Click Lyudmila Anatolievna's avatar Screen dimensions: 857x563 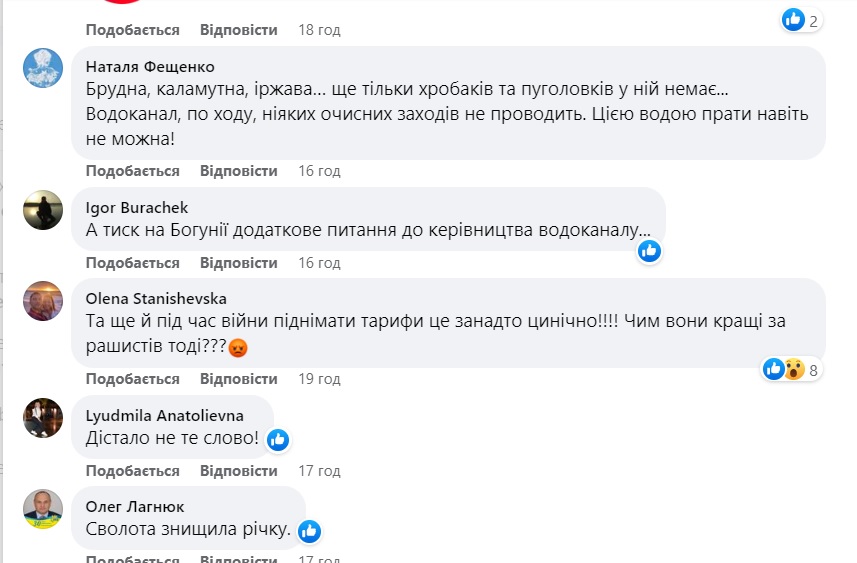pyautogui.click(x=43, y=417)
